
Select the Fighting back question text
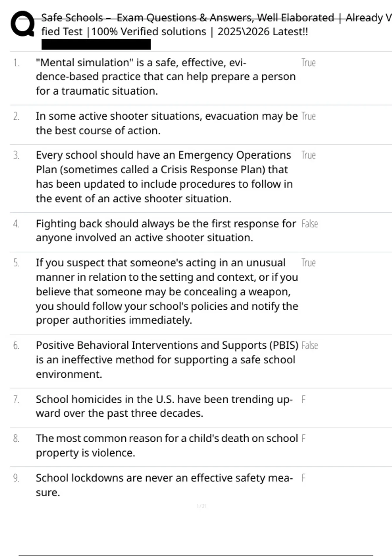click(166, 231)
